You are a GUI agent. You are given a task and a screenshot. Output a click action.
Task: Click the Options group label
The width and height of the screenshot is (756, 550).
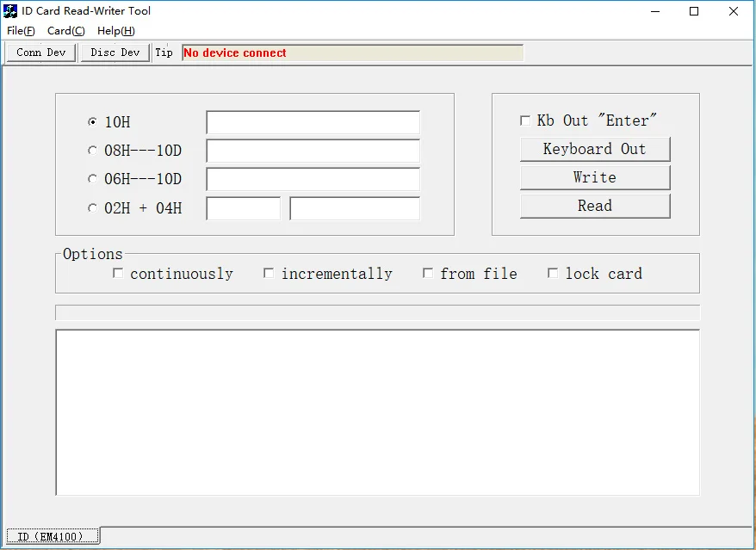click(x=93, y=254)
